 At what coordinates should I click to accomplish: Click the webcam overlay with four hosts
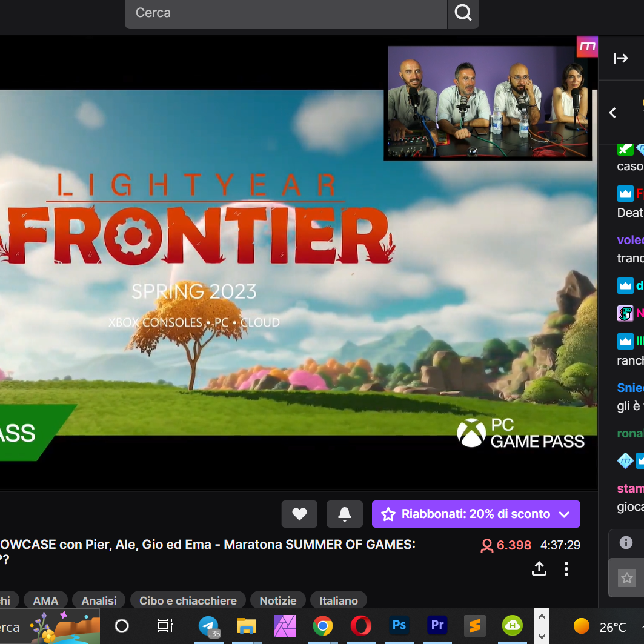pos(488,102)
